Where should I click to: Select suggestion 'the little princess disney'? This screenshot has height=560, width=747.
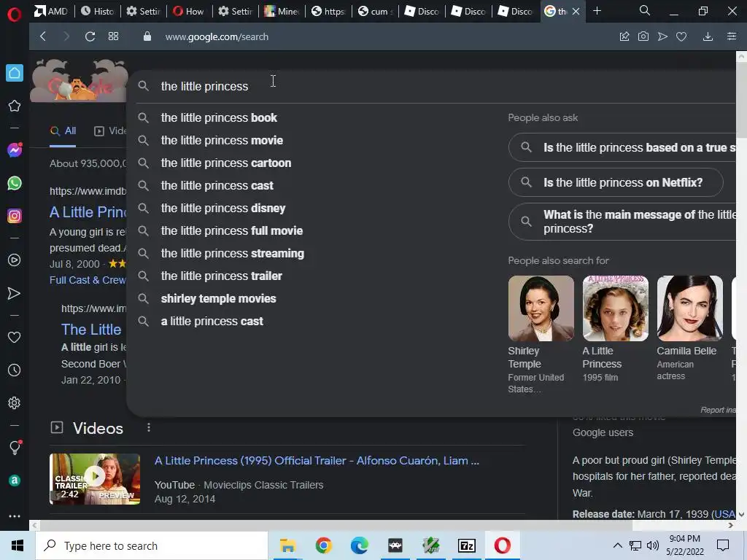223,208
